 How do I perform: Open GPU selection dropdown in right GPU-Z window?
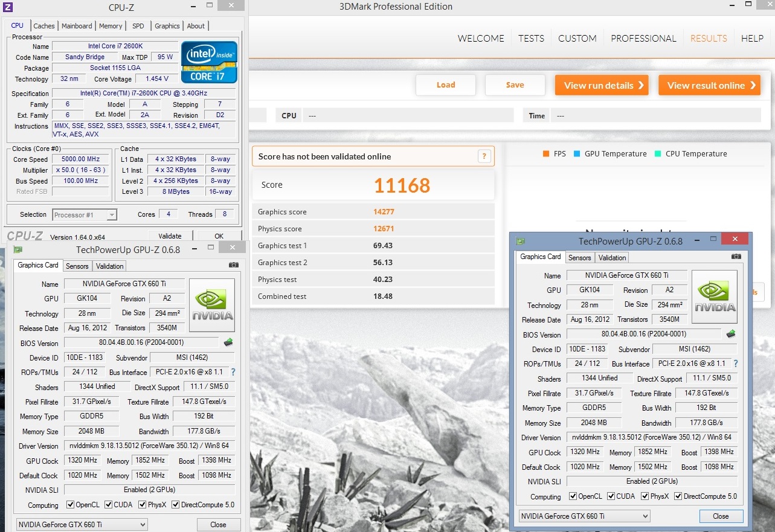click(x=584, y=516)
